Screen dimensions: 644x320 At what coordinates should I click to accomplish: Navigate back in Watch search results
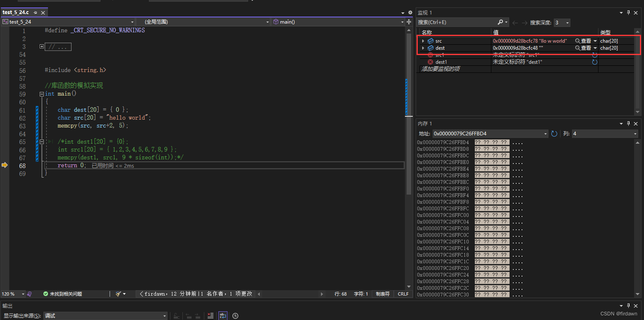[515, 23]
